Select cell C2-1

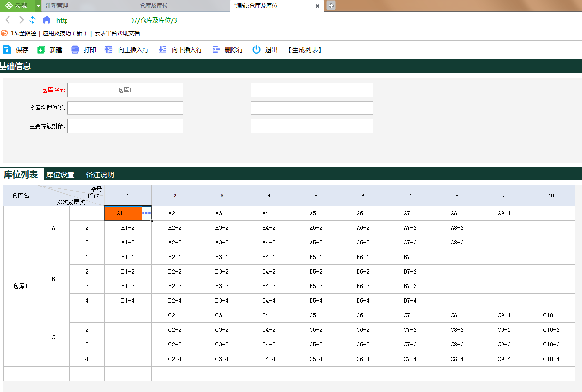(175, 315)
